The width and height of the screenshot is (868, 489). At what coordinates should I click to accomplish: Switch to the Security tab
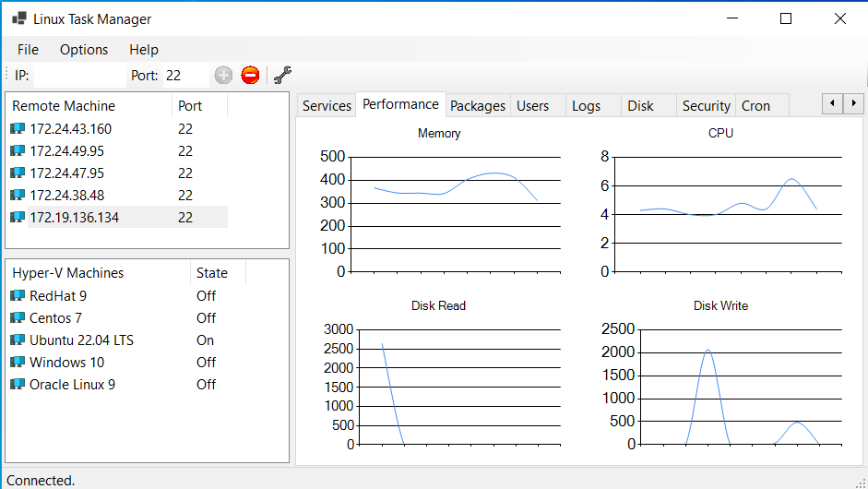pos(706,106)
